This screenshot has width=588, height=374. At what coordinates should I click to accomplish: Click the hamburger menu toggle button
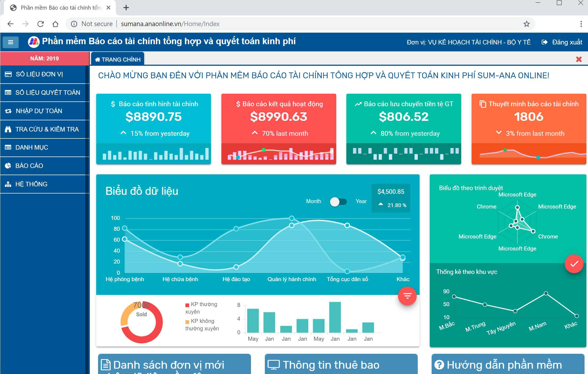tap(11, 42)
